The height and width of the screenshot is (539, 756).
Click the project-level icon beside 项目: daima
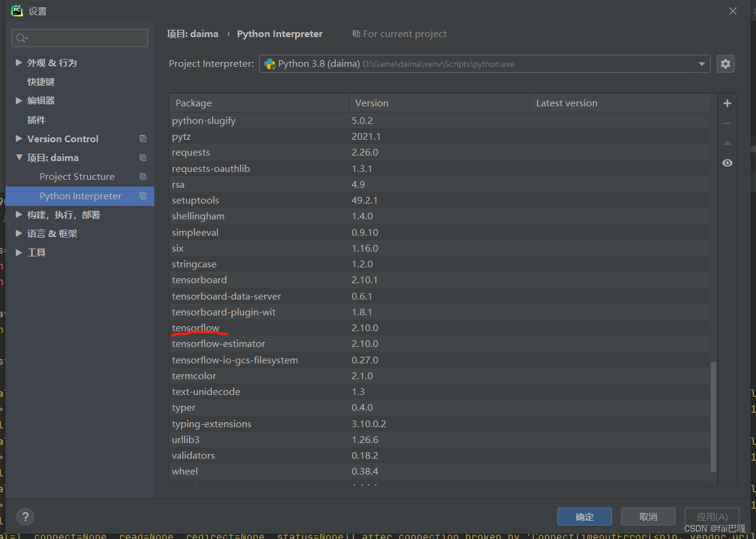(x=143, y=157)
